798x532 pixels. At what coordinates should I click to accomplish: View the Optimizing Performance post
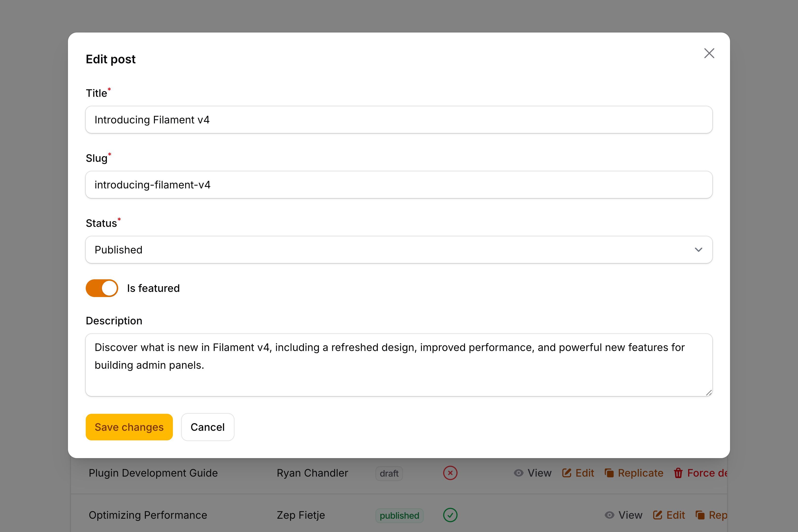(623, 515)
